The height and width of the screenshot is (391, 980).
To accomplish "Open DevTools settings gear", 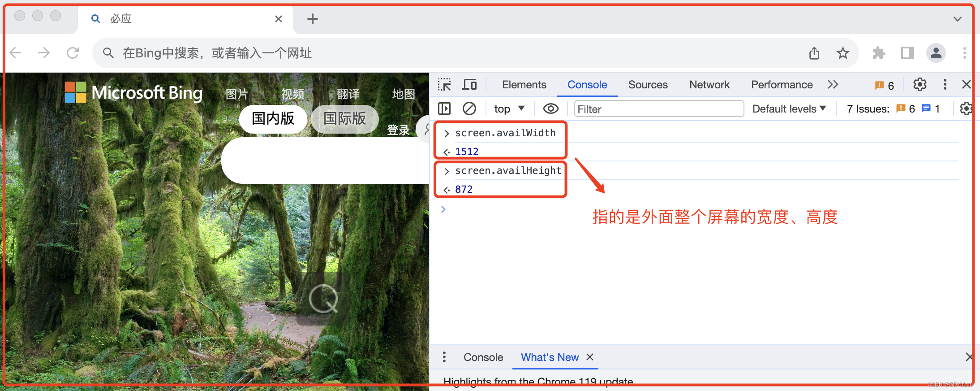I will (920, 84).
